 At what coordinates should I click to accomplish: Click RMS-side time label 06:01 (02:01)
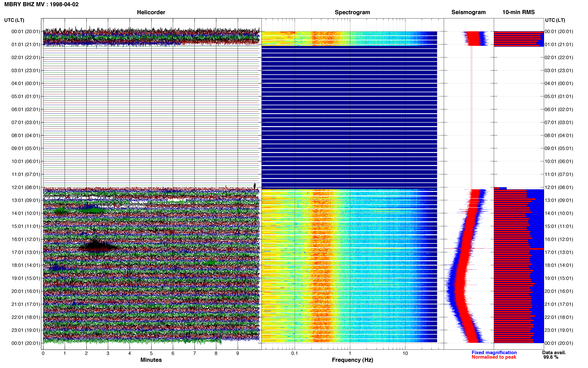[559, 109]
